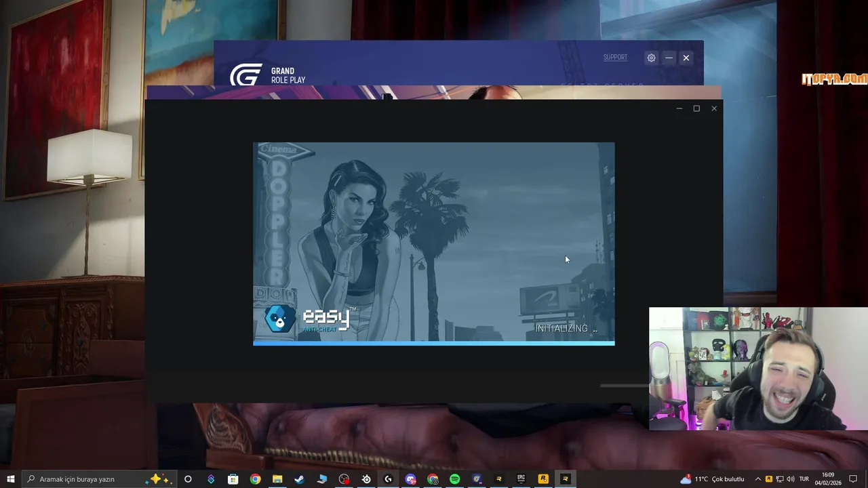This screenshot has height=488, width=868.
Task: Show hidden system tray icons
Action: [x=757, y=479]
